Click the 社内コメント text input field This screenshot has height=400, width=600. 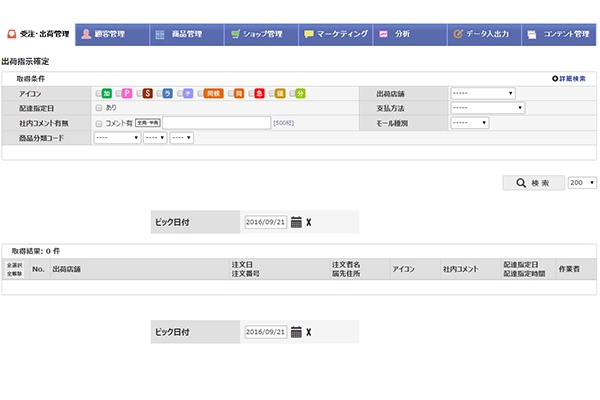216,123
